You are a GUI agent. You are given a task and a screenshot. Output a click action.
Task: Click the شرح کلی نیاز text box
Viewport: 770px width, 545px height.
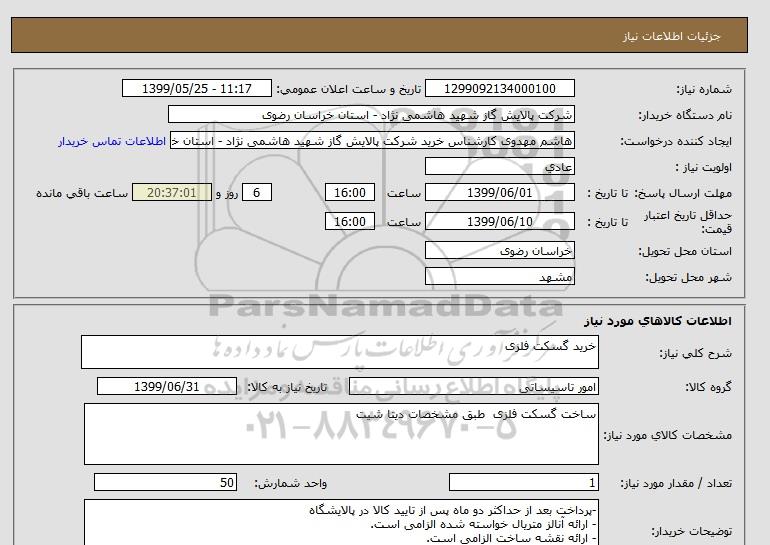(x=340, y=352)
